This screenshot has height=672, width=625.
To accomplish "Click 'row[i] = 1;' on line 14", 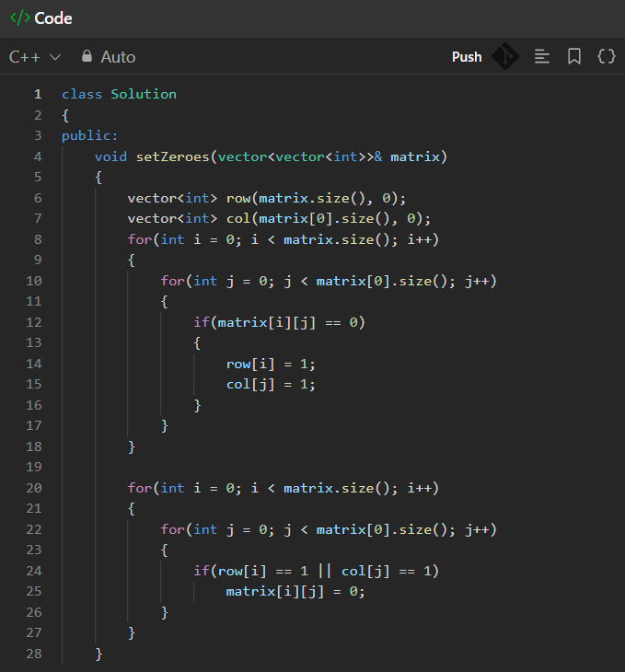I will pos(271,364).
